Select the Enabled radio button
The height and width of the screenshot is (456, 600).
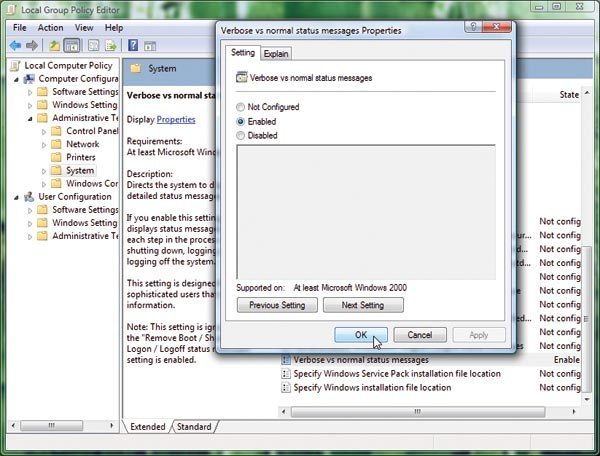[241, 120]
